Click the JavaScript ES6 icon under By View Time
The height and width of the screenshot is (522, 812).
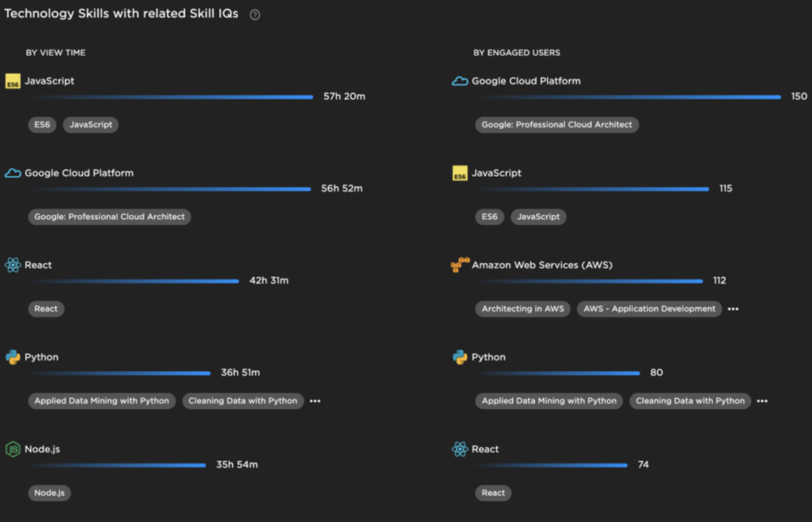[x=12, y=81]
